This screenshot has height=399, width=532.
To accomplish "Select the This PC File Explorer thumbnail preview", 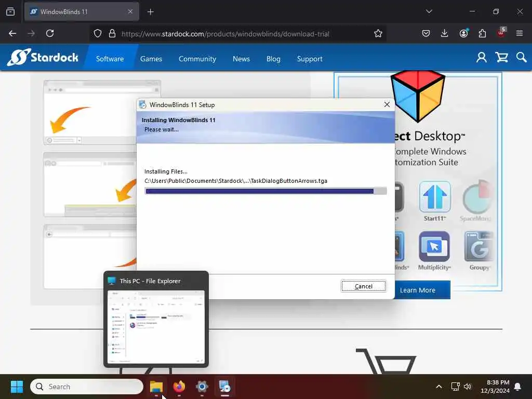I will [x=156, y=319].
